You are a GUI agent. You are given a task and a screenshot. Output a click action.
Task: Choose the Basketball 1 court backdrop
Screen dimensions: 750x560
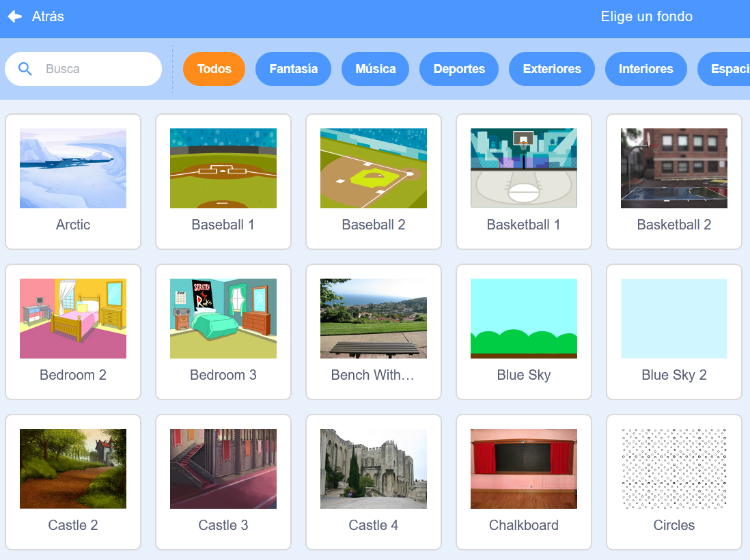coord(524,169)
